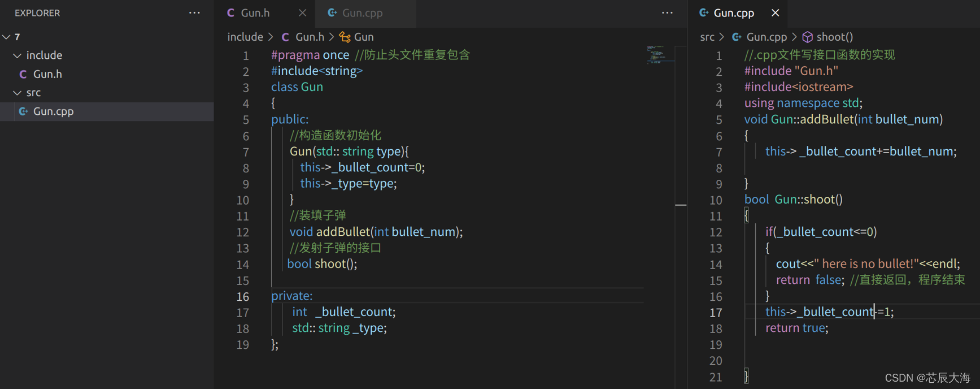Click '#include "Gun.h"' line in Gun.cpp

pos(791,71)
